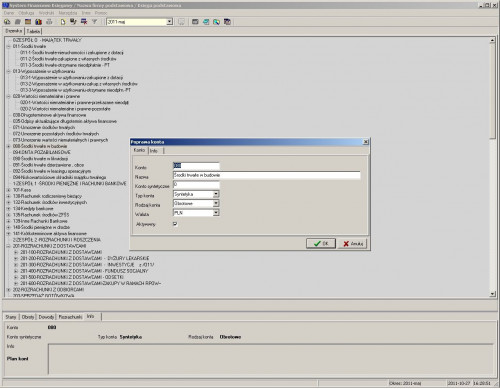Click the tree scrollbar down arrow
This screenshot has width=500, height=389.
tap(492, 294)
